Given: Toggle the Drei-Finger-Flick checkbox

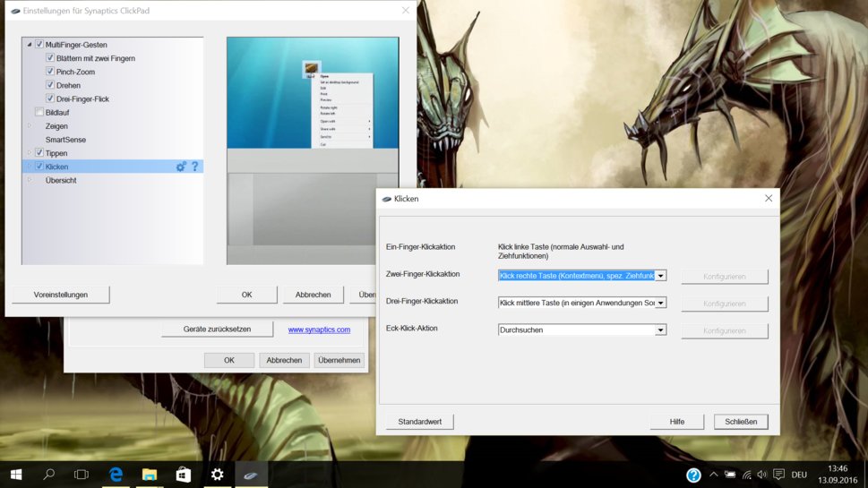Looking at the screenshot, I should [50, 98].
